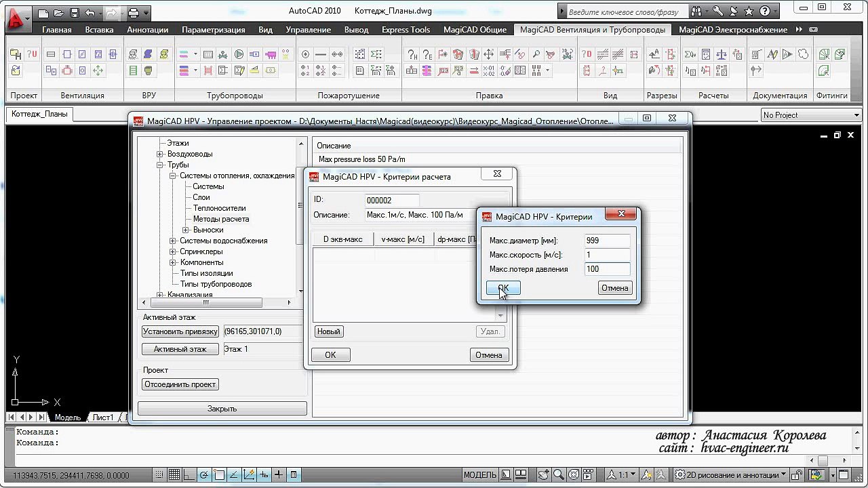
Task: Expand the Спринклеры tree node
Action: (x=174, y=251)
